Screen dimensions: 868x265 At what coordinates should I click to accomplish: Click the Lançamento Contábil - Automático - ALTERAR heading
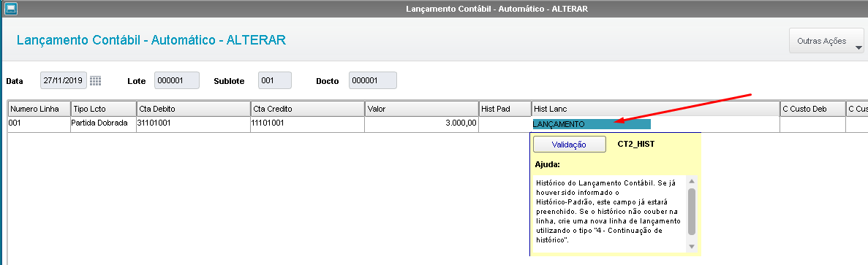click(x=151, y=40)
